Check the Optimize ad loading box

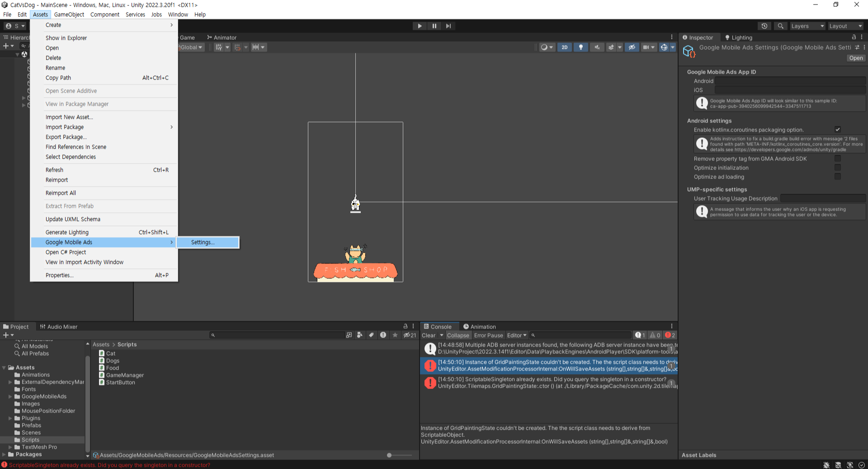pyautogui.click(x=837, y=177)
